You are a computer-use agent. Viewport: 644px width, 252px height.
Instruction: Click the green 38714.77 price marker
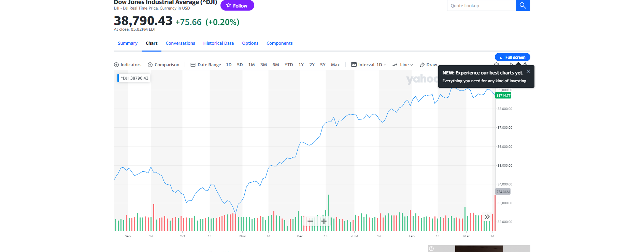503,96
